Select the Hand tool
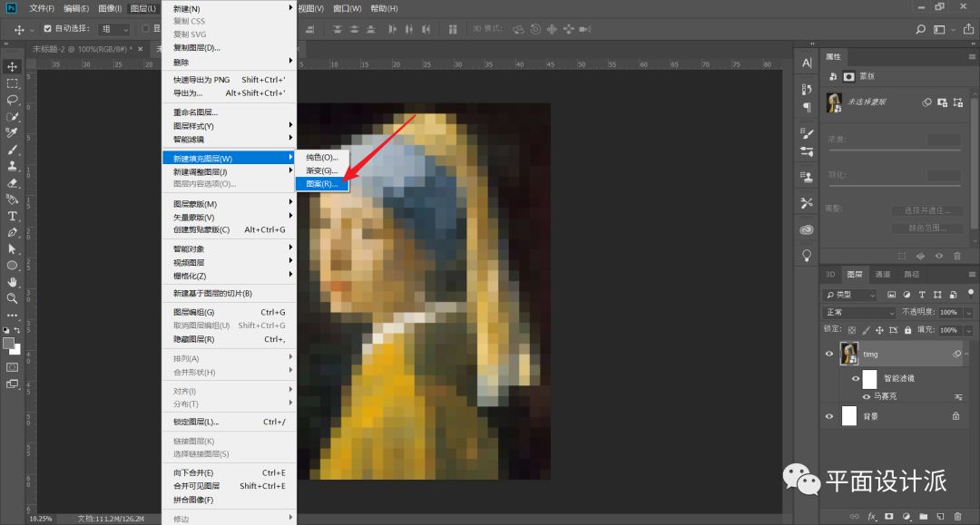 [13, 282]
